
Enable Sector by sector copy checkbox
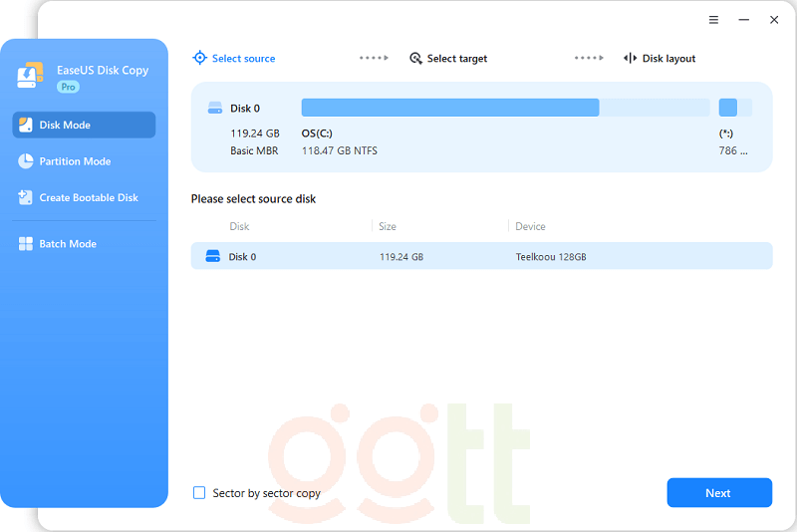(x=199, y=493)
